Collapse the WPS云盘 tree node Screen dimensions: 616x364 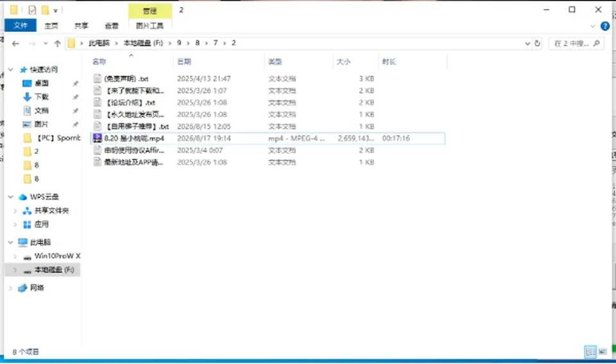pyautogui.click(x=11, y=197)
